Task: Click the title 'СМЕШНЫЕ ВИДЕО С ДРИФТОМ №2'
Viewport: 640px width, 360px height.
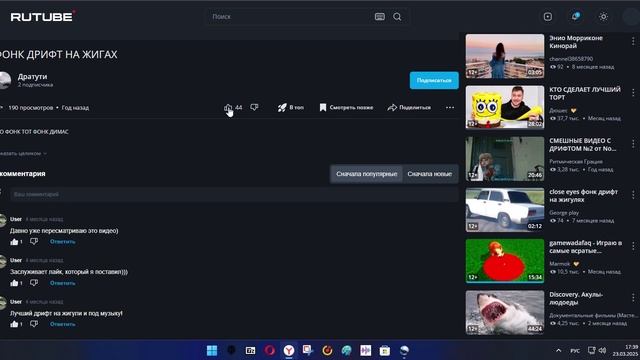Action: point(582,144)
